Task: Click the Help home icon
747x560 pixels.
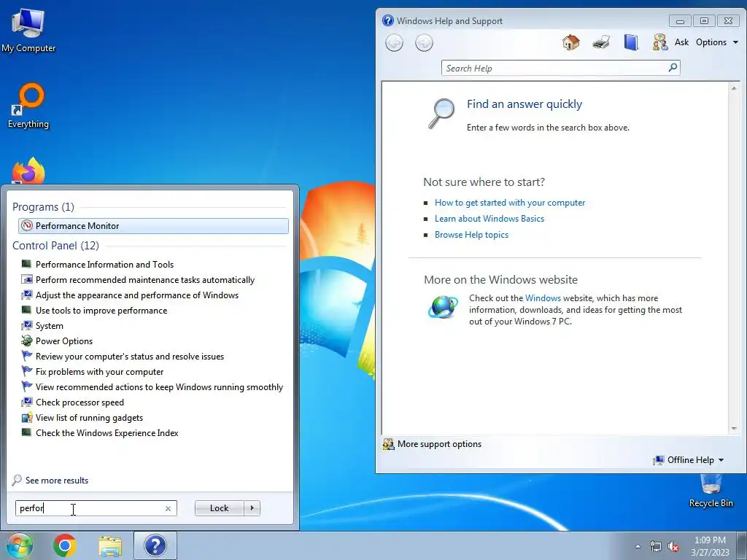Action: [x=570, y=42]
